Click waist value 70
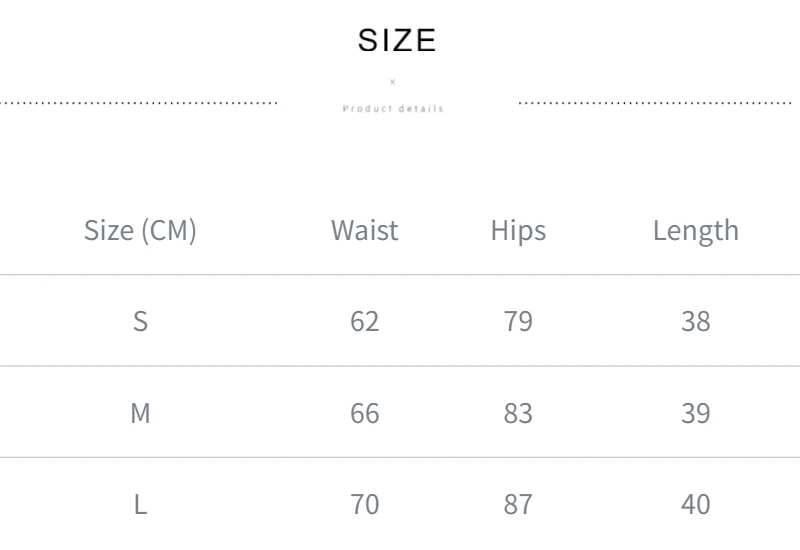 (364, 505)
